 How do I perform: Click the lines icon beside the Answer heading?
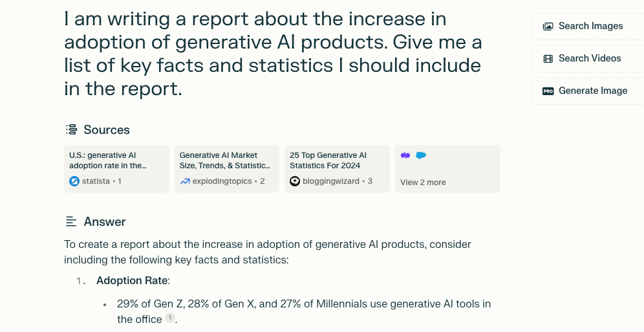(71, 222)
